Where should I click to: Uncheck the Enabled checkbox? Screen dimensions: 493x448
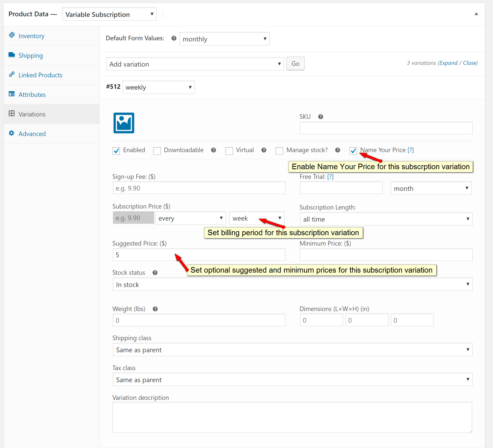tap(116, 151)
